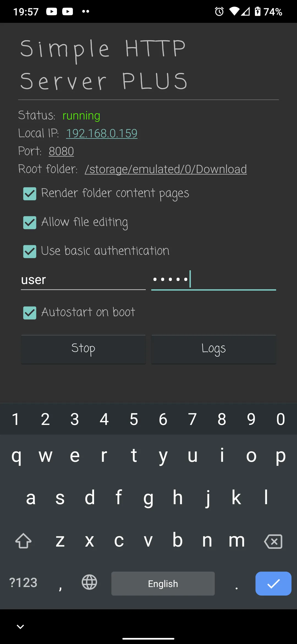Open the Logs view
The image size is (297, 644).
tap(214, 349)
